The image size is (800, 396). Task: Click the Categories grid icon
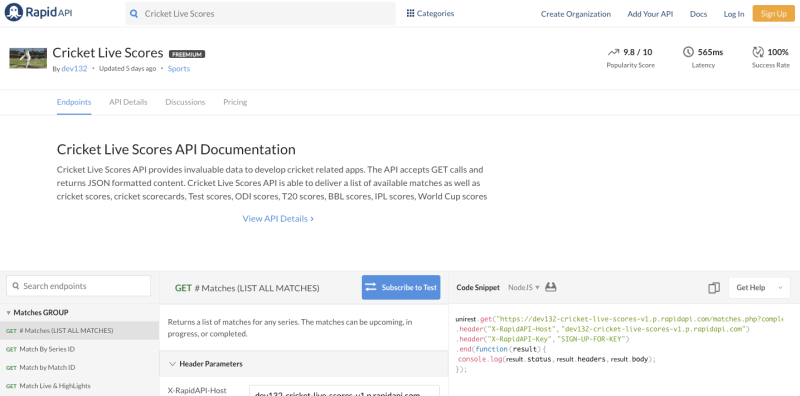(410, 13)
